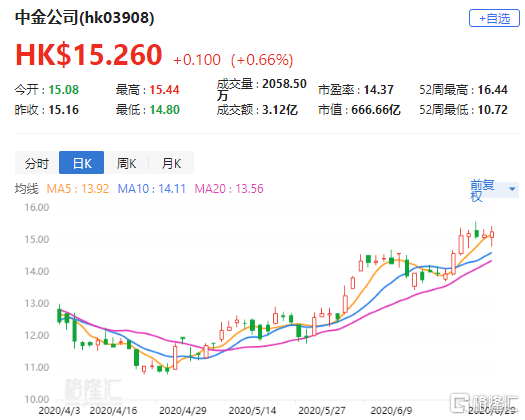Click the 12.00 y-axis label
Screen dimensions: 525x420
pos(37,335)
